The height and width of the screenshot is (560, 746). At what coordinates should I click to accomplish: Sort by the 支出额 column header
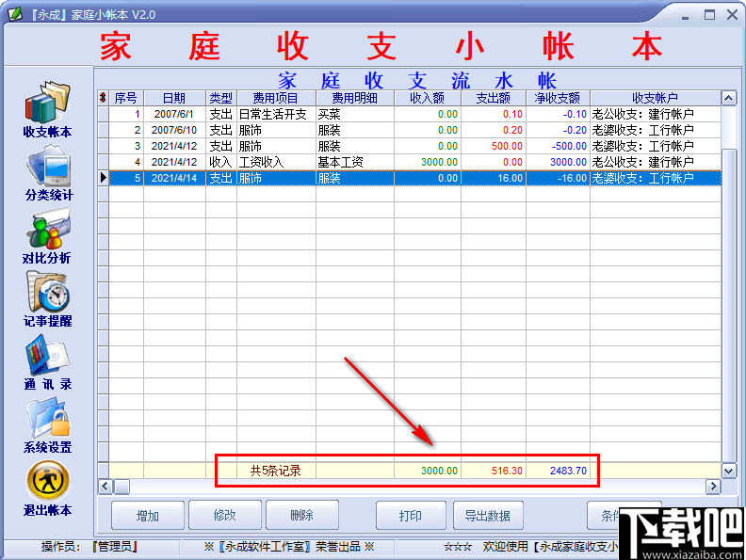point(494,98)
